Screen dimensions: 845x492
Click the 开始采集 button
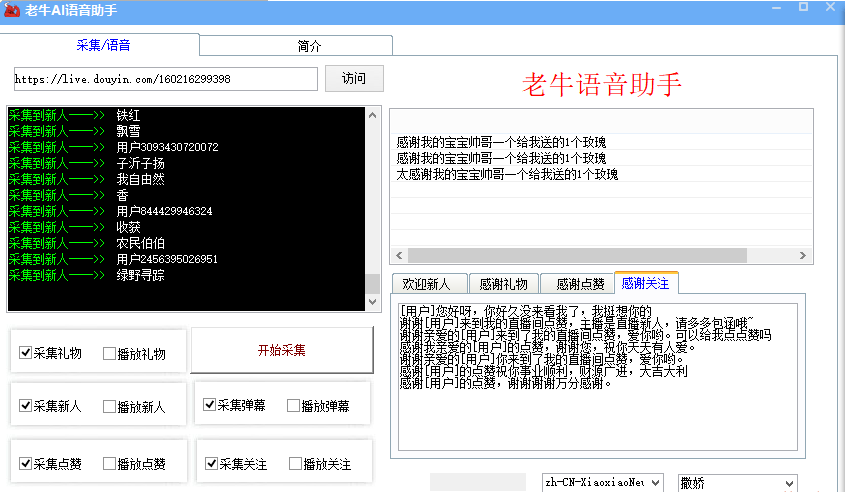coord(281,351)
